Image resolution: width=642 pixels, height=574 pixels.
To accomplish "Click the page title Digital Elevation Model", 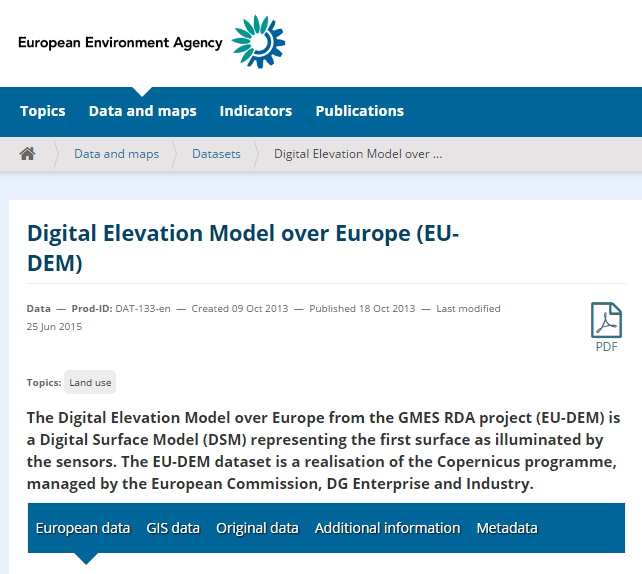I will pyautogui.click(x=243, y=248).
